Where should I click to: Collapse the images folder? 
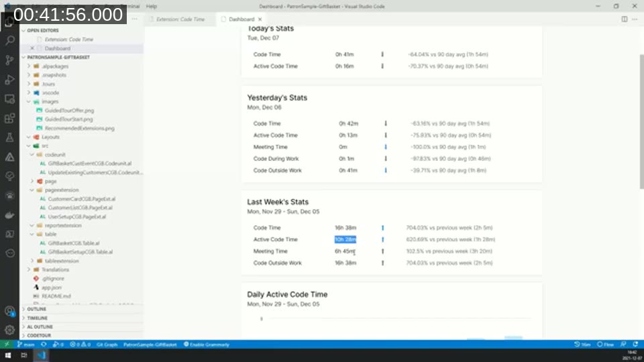pos(29,102)
